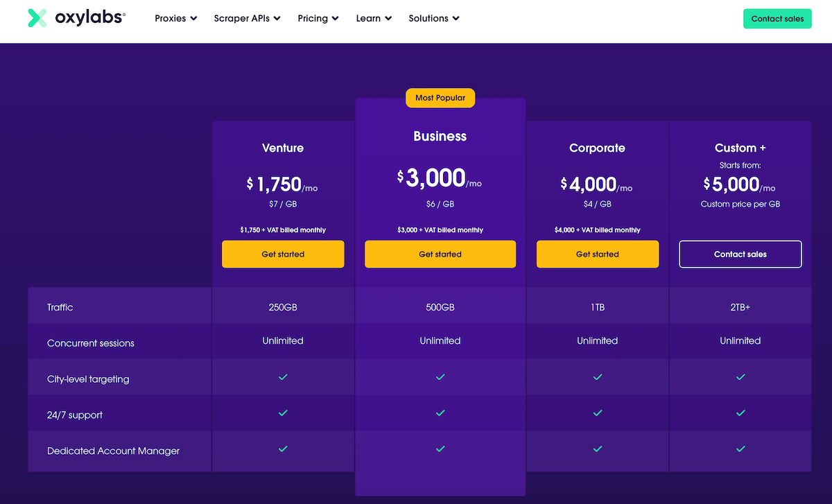Click Get started under Business plan
The height and width of the screenshot is (504, 832).
coord(440,254)
